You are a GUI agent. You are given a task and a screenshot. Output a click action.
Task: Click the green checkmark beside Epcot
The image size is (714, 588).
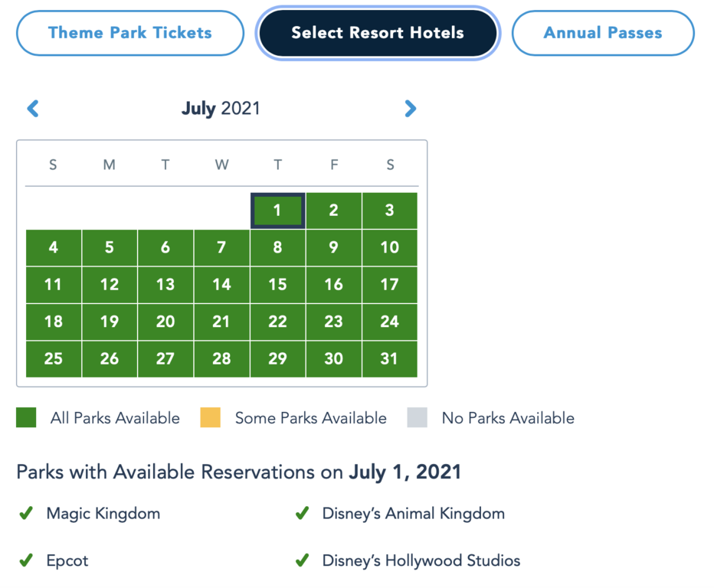click(26, 560)
